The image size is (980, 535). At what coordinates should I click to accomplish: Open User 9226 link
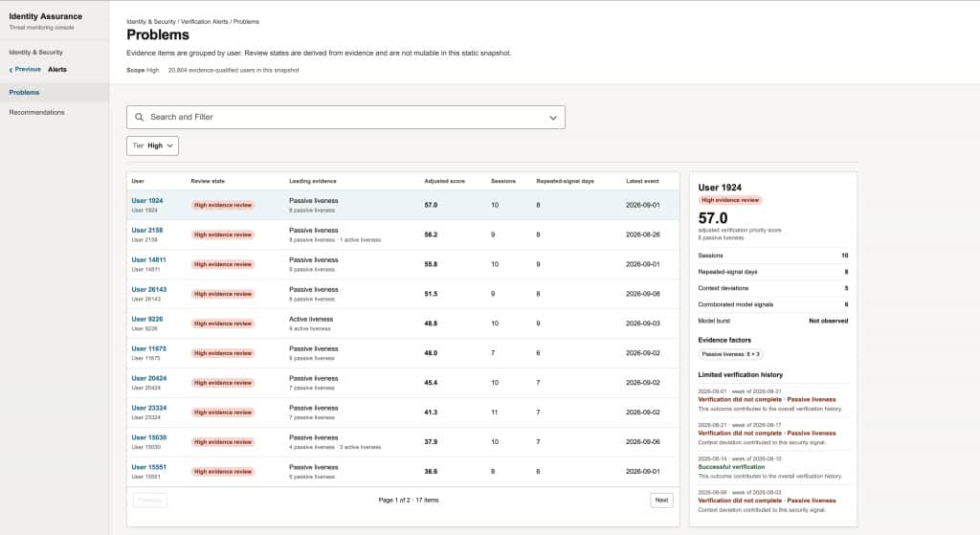point(146,319)
